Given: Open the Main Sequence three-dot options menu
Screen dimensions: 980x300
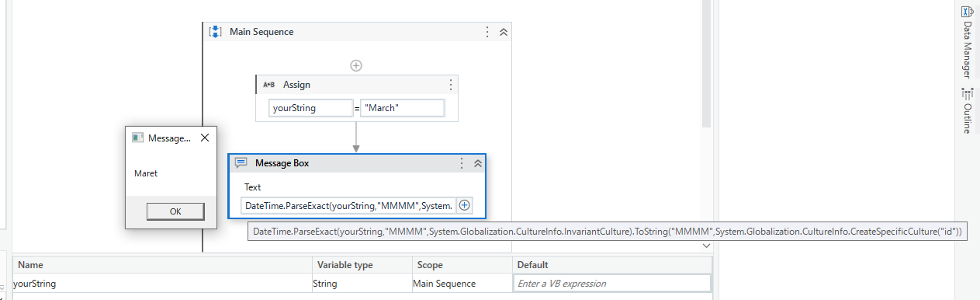Looking at the screenshot, I should point(487,32).
